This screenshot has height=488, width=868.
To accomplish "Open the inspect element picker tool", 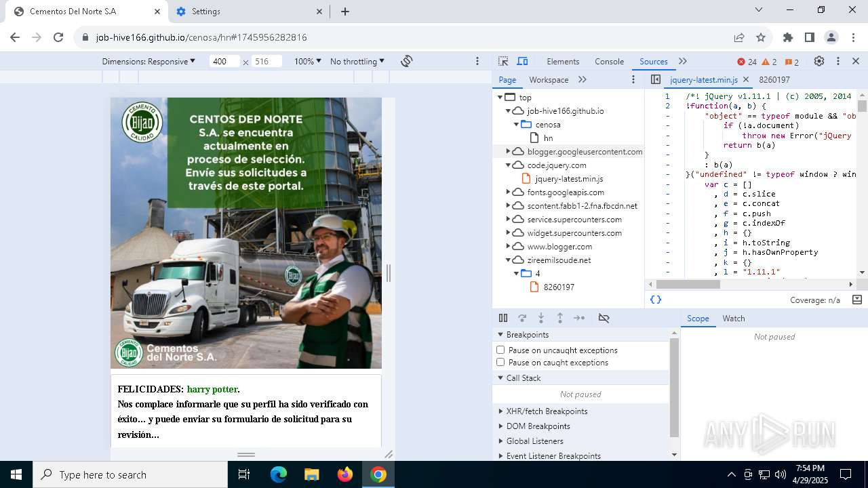I will click(x=503, y=61).
